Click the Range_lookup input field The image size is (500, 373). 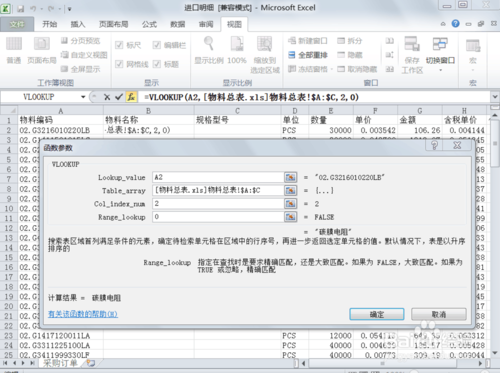(x=218, y=217)
